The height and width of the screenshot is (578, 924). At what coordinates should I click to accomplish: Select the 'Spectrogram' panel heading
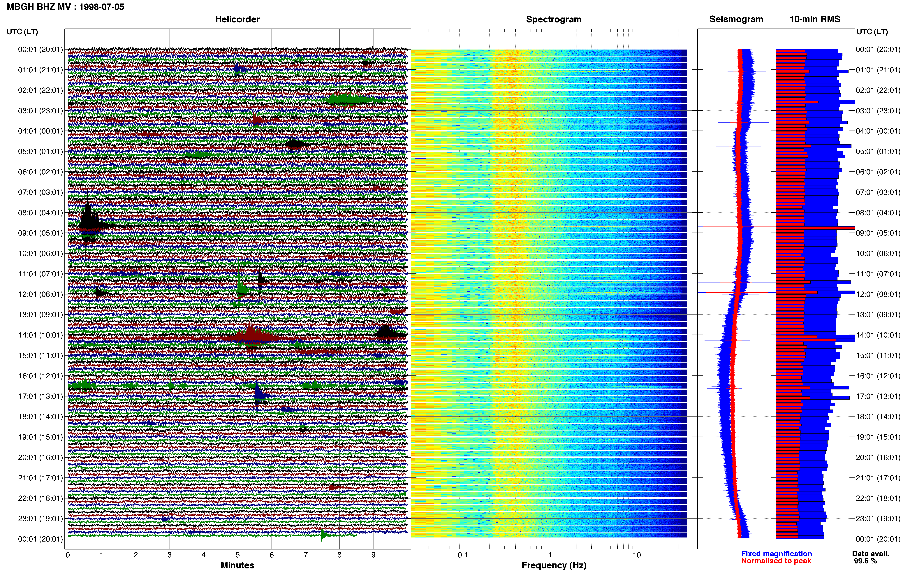[554, 19]
